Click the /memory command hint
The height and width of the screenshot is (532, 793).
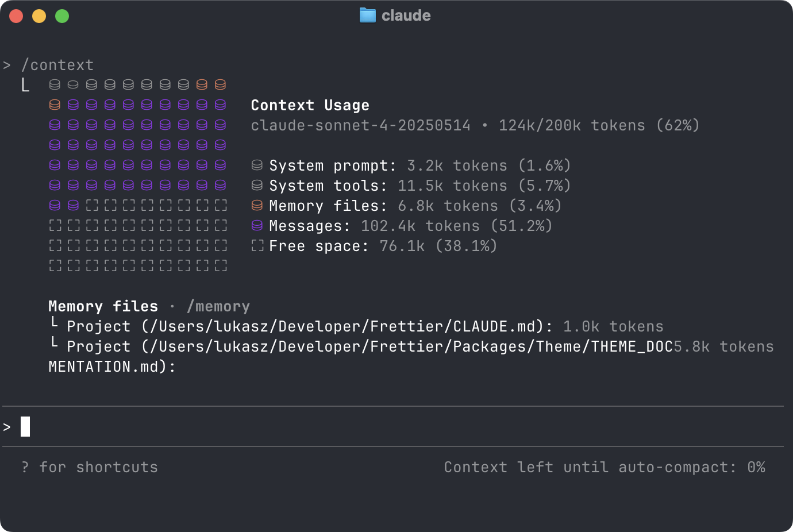(218, 306)
